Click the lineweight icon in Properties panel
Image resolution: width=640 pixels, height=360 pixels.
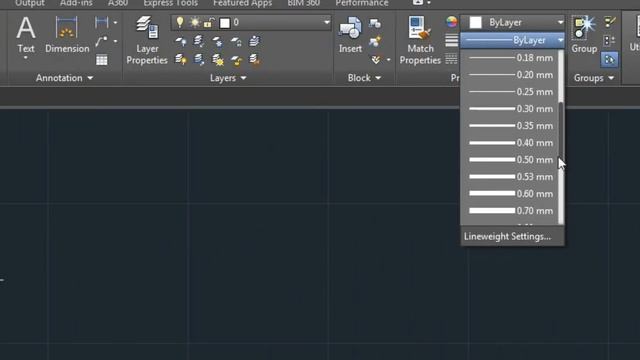tap(451, 40)
